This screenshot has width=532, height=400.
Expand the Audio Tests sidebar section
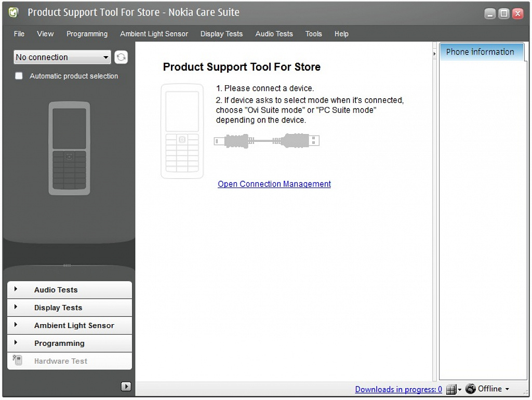click(x=70, y=290)
